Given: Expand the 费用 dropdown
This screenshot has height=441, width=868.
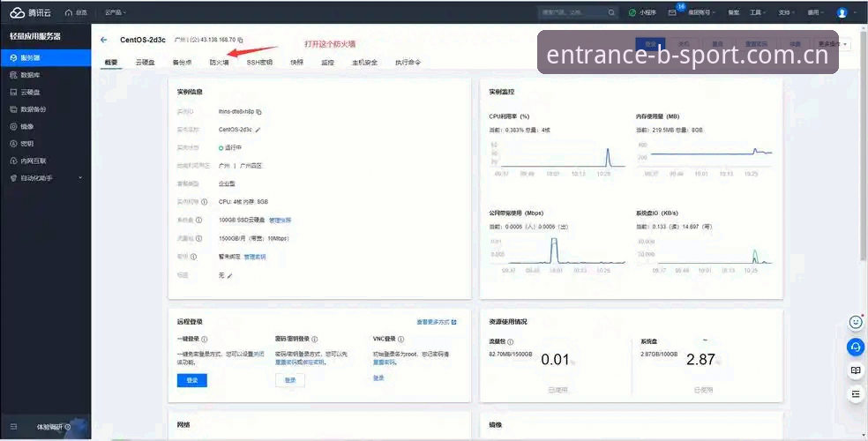Looking at the screenshot, I should tap(815, 12).
